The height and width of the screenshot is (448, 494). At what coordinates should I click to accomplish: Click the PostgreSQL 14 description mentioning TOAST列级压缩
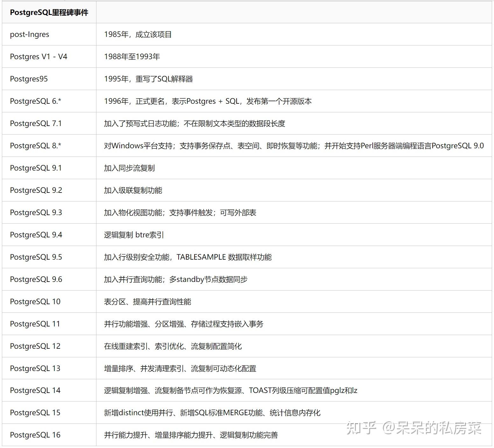coord(230,390)
